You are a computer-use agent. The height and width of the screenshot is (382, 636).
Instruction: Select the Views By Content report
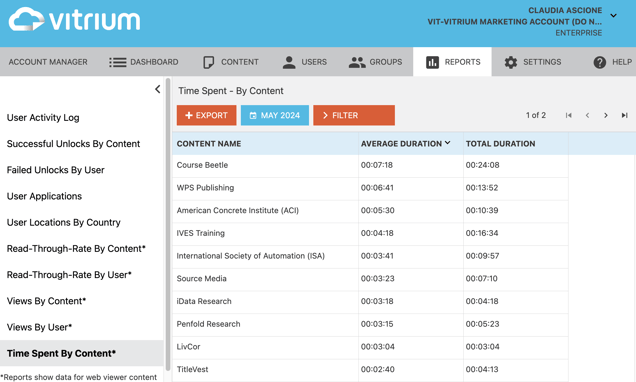point(46,301)
